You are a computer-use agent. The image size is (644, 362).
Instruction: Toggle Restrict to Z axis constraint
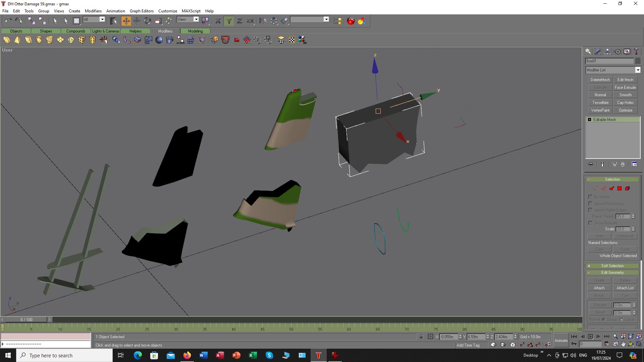coord(239,21)
